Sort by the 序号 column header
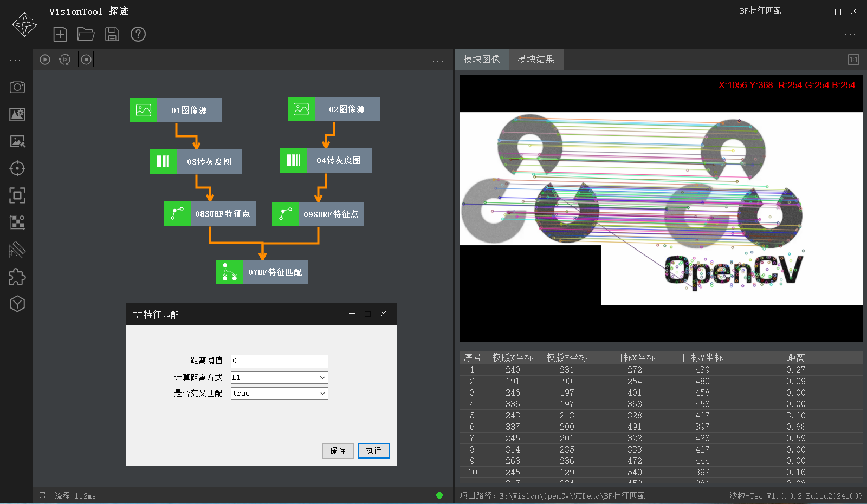This screenshot has height=504, width=867. tap(472, 357)
